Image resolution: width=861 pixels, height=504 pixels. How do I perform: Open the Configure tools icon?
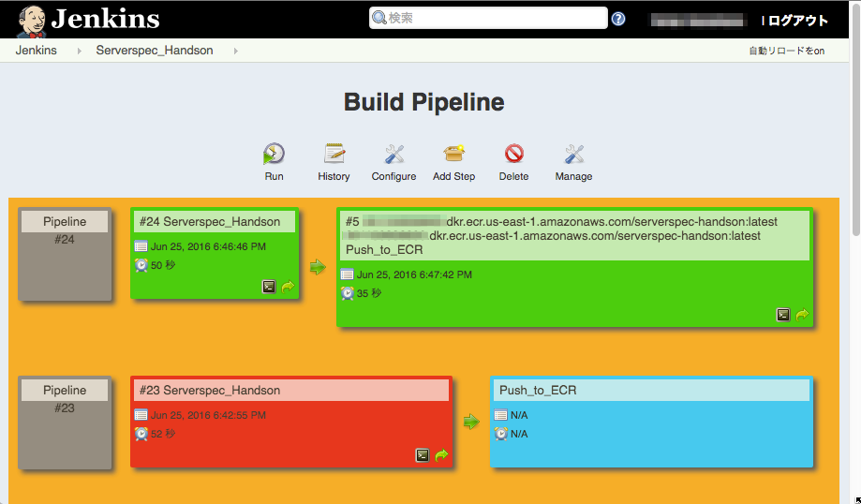[393, 155]
